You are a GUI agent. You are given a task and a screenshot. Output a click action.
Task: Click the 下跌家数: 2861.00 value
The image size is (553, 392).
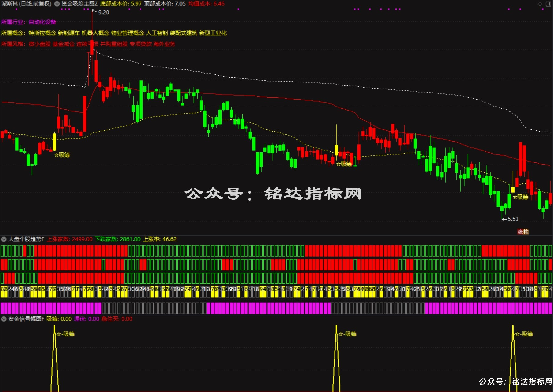(118, 239)
